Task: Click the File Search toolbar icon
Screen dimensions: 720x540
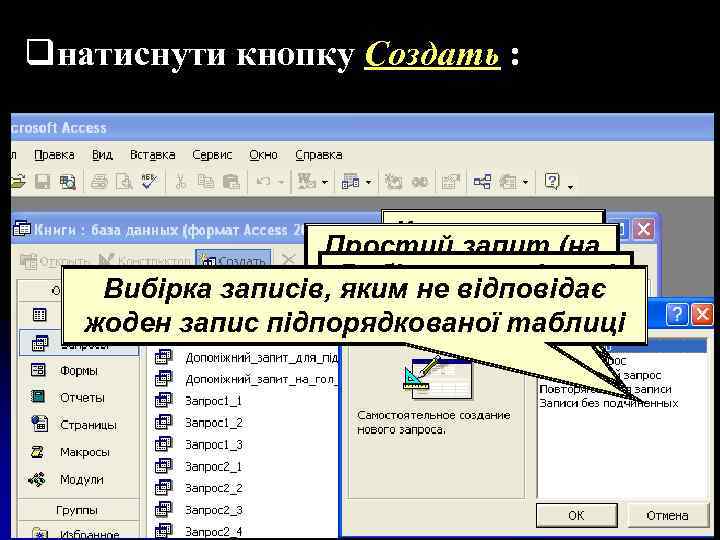Action: (68, 182)
